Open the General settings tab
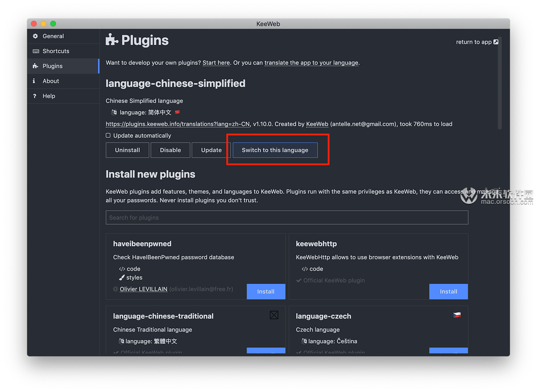This screenshot has width=537, height=392. (63, 36)
